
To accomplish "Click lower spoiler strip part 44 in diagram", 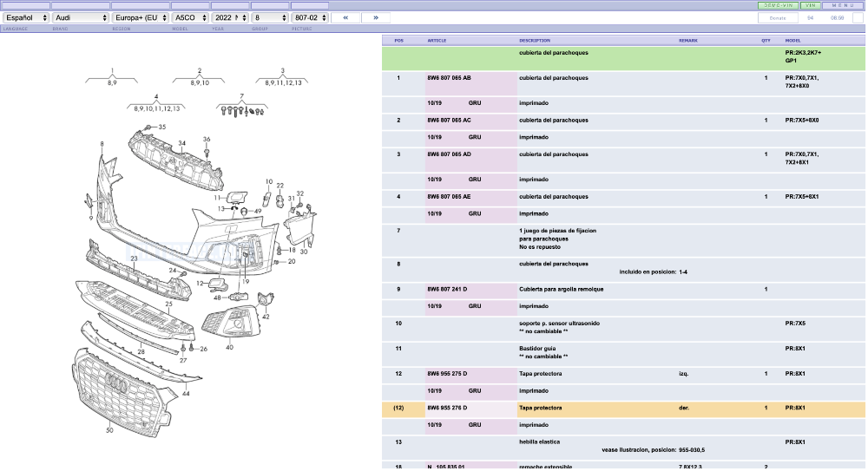I will point(141,352).
